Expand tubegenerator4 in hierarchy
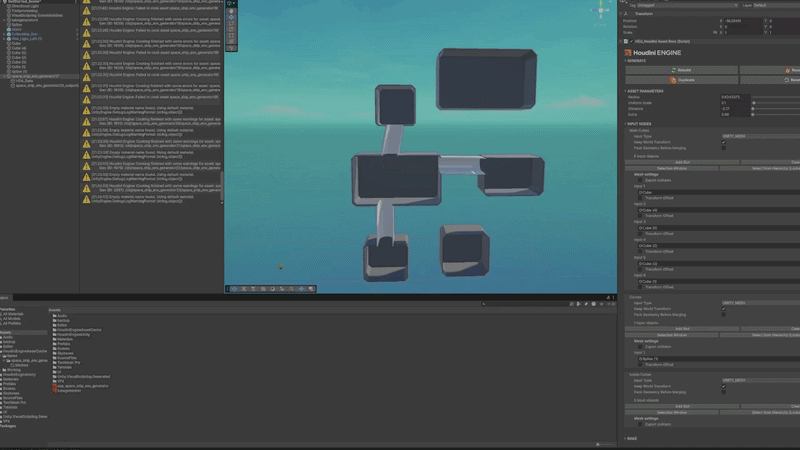This screenshot has width=800, height=450. click(5, 20)
